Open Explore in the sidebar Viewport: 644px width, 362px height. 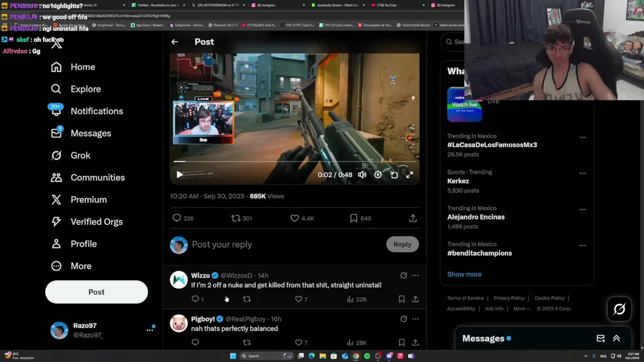[x=76, y=89]
